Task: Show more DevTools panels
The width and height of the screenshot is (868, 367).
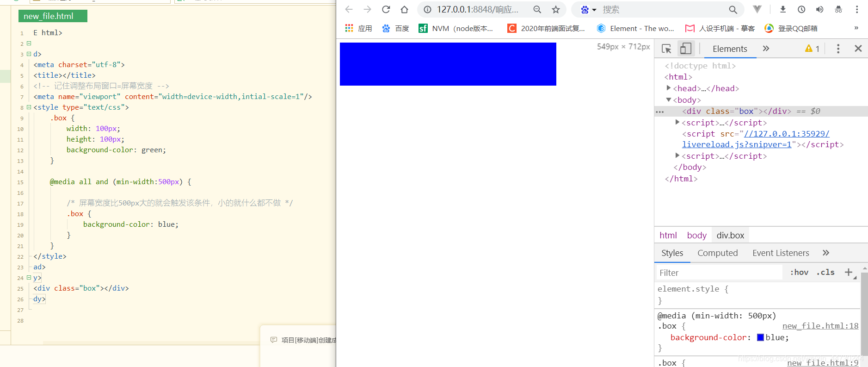Action: pos(766,49)
